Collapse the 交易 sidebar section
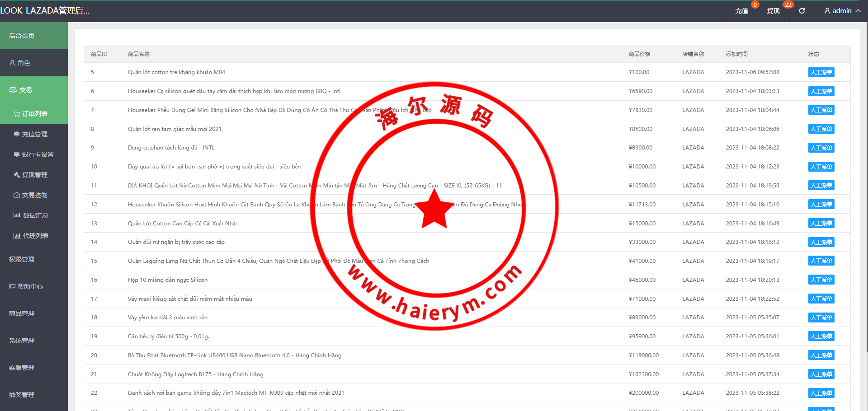Viewport: 868px width, 411px height. click(21, 90)
